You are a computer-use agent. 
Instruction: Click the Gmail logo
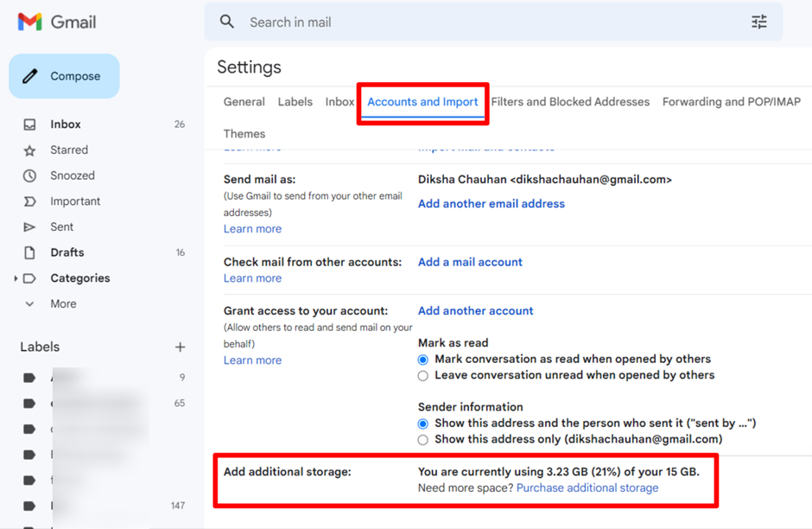(x=56, y=22)
